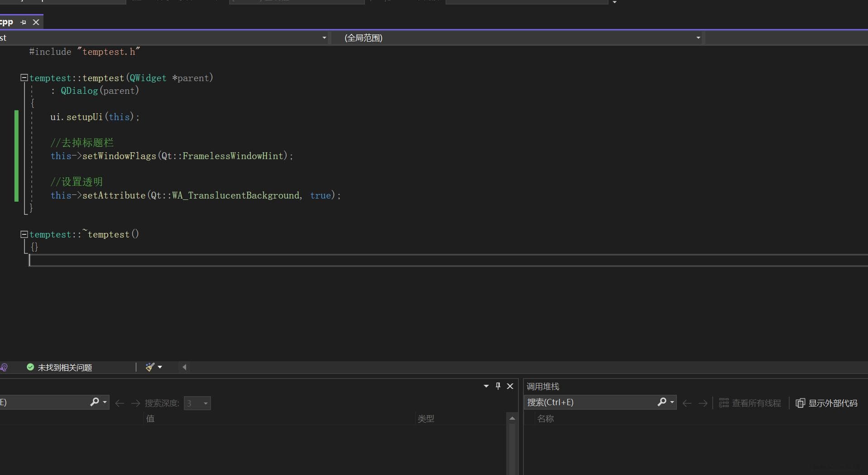Click the #include "temptest.h" line
Screen dimensions: 868x475
85,52
